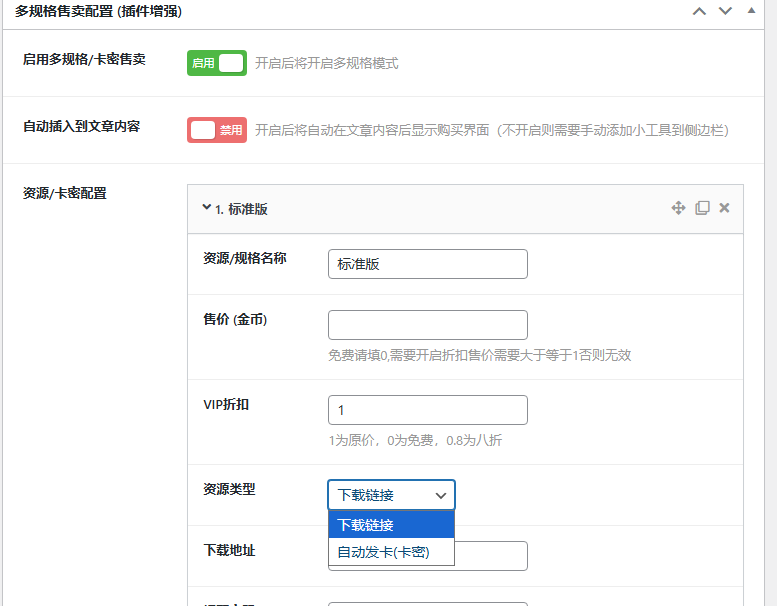Click the 1. 标准版 accordion title text

pos(241,209)
